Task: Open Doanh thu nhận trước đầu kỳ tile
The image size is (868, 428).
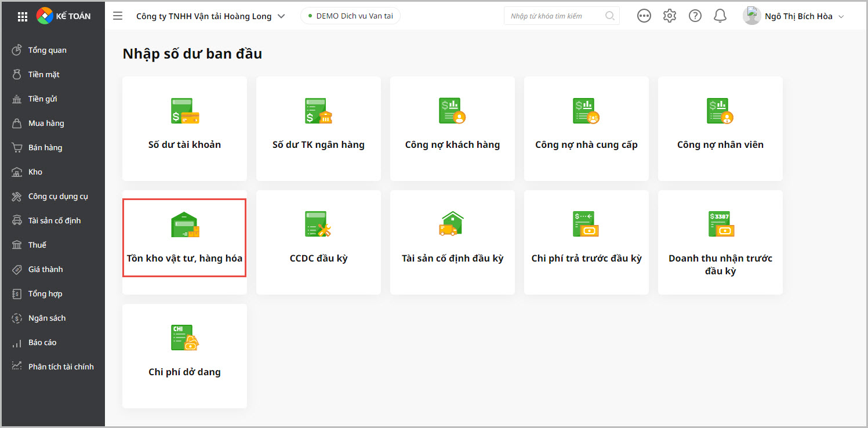Action: (x=720, y=242)
